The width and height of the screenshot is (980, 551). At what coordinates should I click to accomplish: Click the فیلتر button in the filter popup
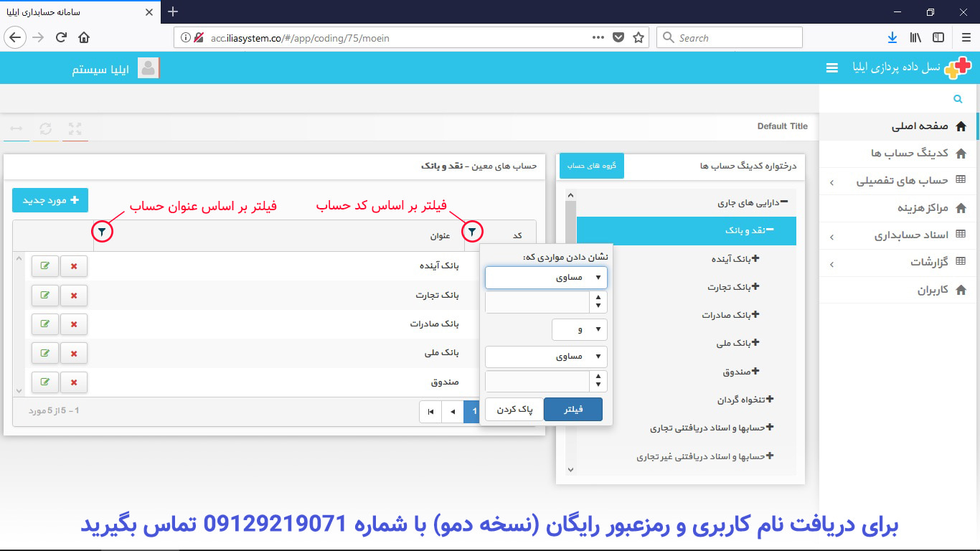click(x=573, y=408)
